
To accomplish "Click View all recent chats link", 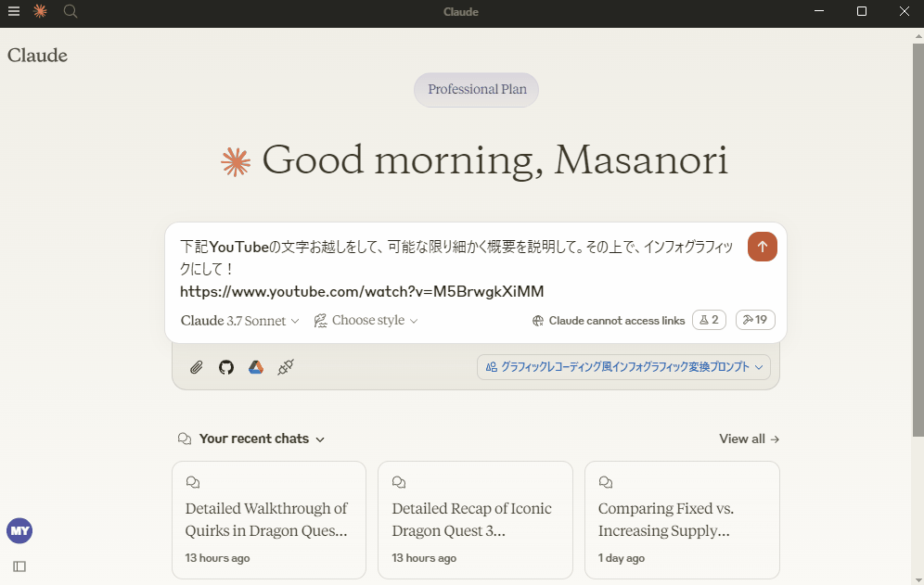I will tap(749, 439).
